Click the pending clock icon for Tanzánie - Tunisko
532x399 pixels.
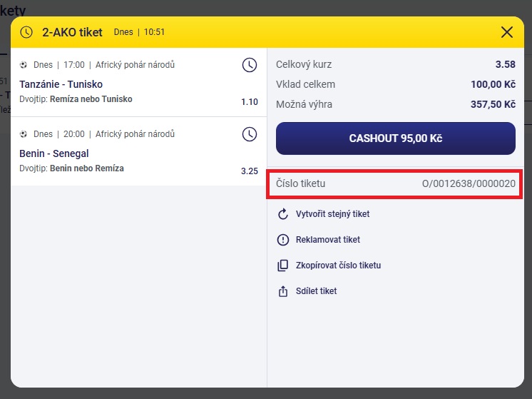tap(249, 65)
